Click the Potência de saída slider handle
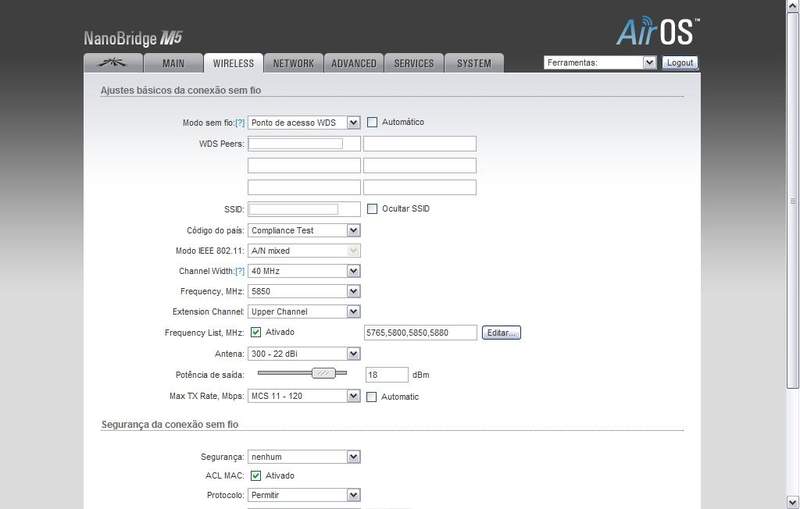 point(323,373)
